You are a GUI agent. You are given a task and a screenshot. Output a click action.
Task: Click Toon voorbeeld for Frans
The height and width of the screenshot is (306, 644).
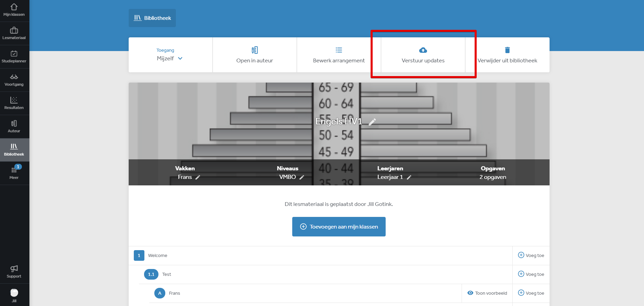487,293
